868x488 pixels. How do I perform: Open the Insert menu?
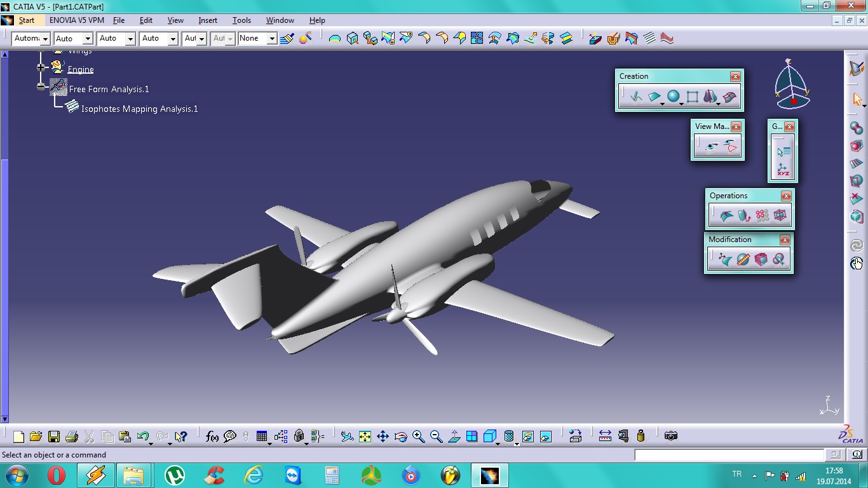[x=208, y=20]
